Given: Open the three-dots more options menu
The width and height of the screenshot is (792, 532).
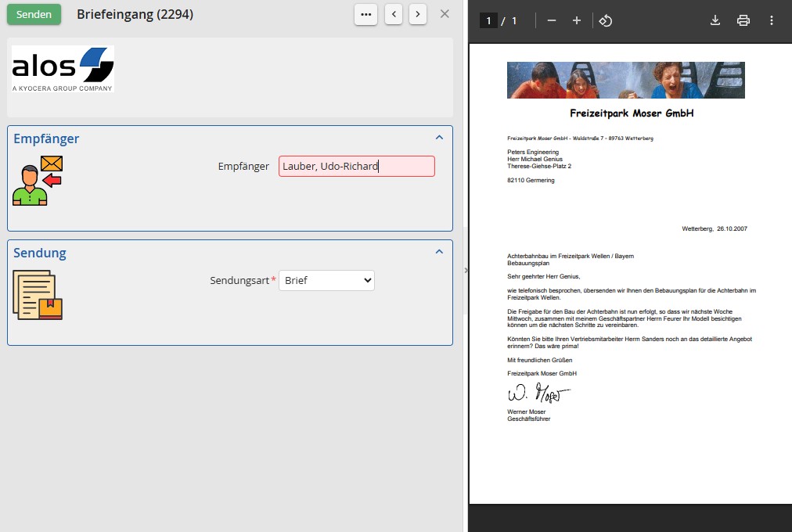Looking at the screenshot, I should point(365,14).
